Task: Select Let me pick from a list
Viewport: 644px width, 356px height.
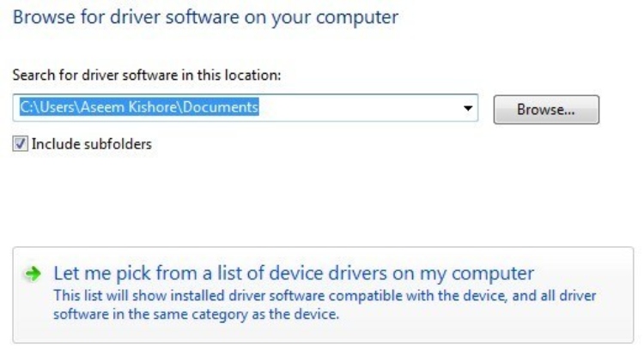Action: (294, 273)
